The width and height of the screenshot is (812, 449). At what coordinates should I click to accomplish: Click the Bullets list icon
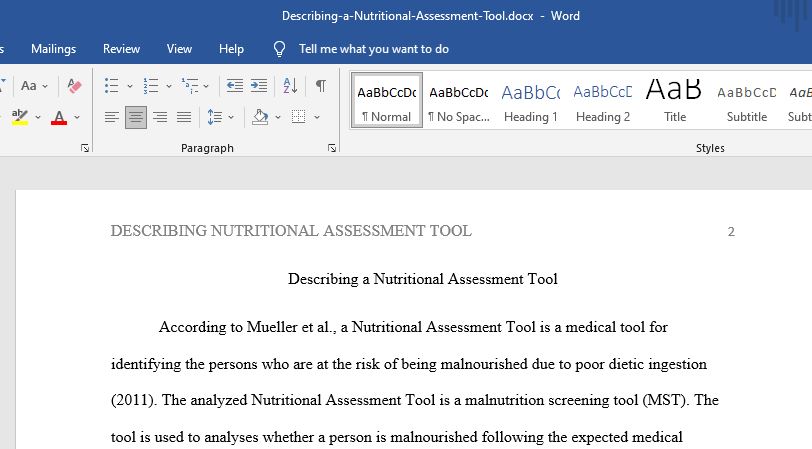point(111,85)
